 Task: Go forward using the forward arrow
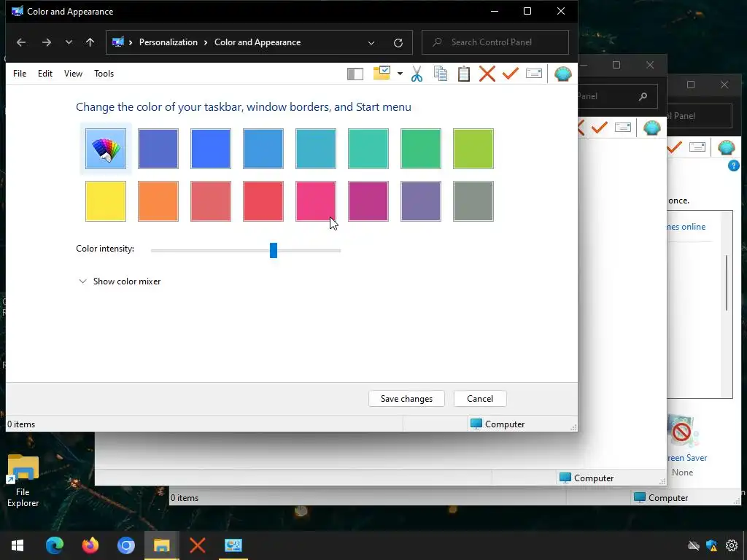point(46,42)
